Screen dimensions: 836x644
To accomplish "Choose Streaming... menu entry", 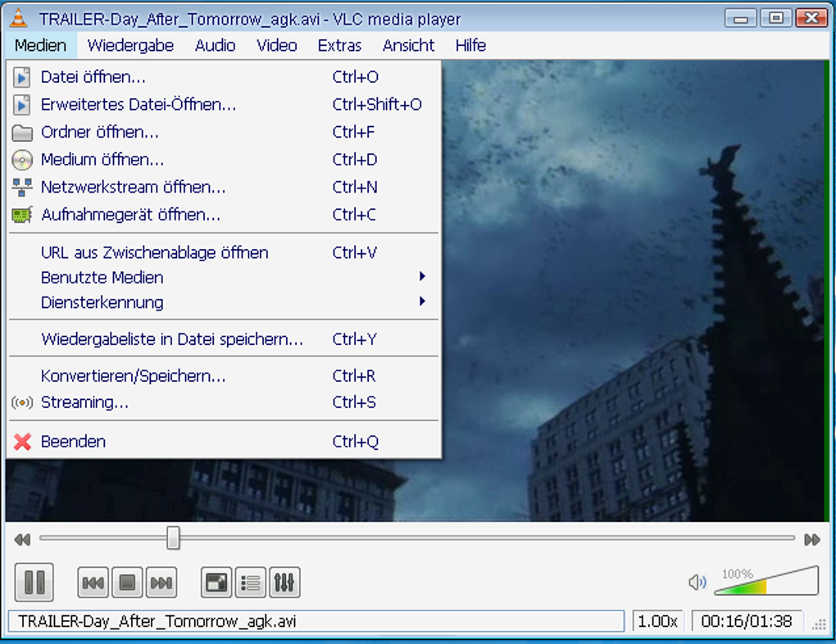I will pos(224,402).
